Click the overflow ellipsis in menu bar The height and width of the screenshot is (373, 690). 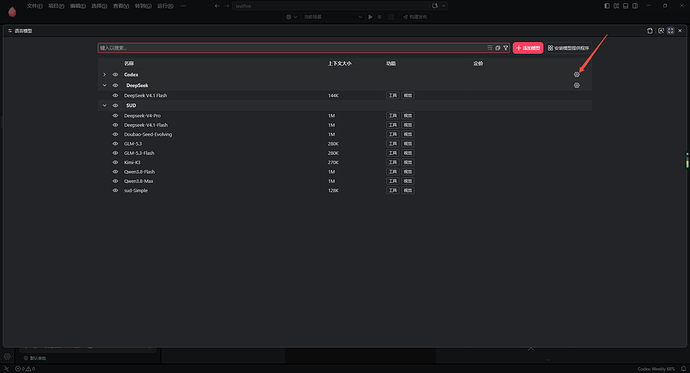pos(183,6)
